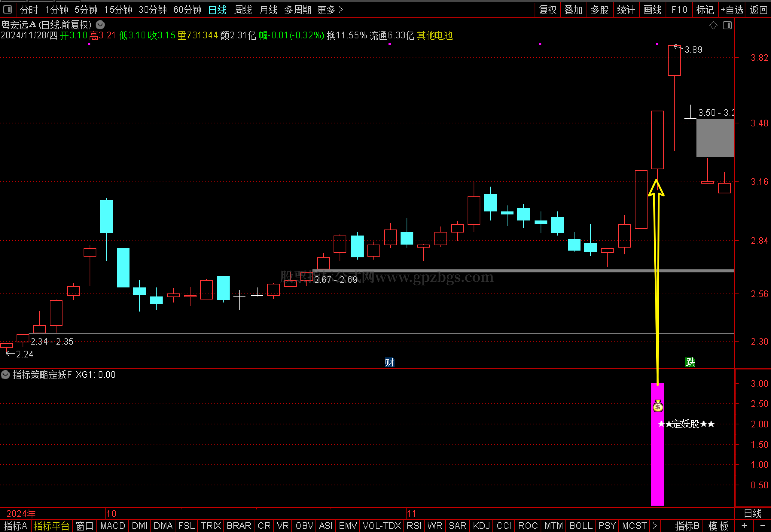Expand the 指标策略定妖F indicator menu
The width and height of the screenshot is (771, 532).
point(5,375)
